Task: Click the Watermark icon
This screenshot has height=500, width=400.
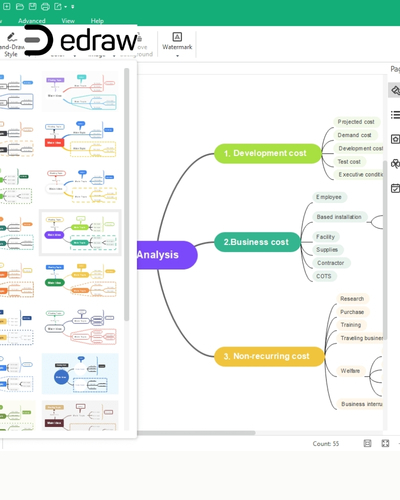Action: click(177, 37)
